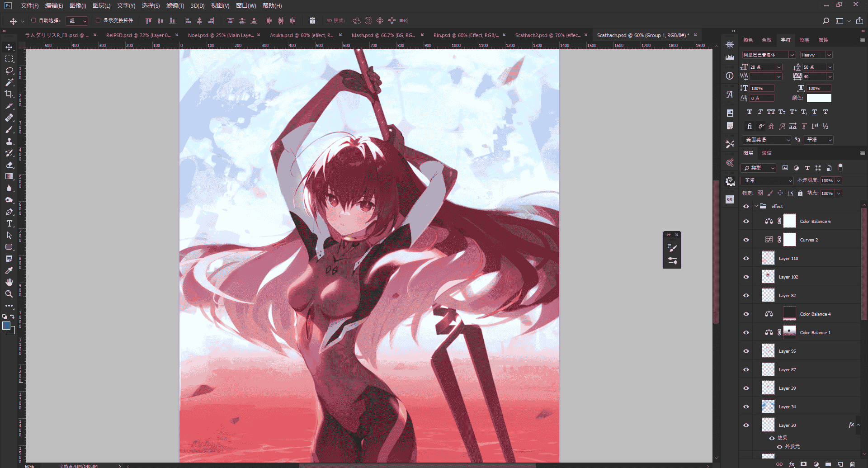The width and height of the screenshot is (868, 468).
Task: Open the Filter menu
Action: [175, 5]
